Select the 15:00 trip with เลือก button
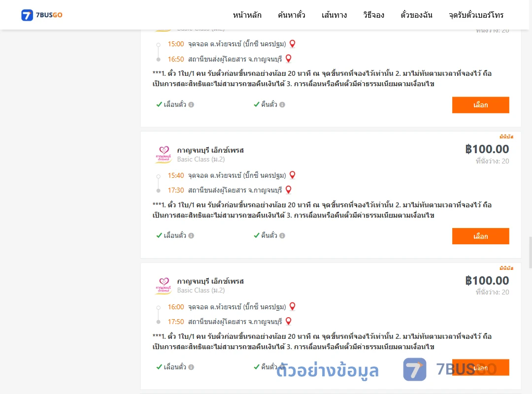The height and width of the screenshot is (394, 532). 480,105
